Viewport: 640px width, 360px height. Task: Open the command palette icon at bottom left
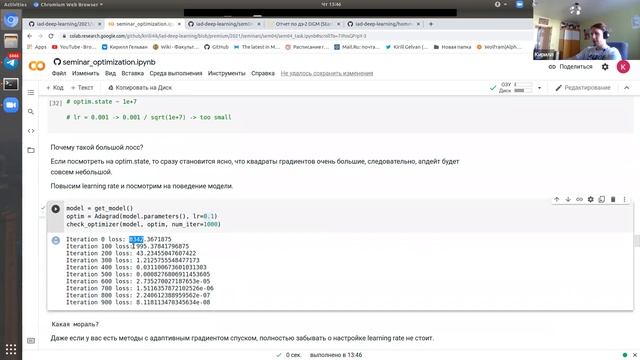[31, 340]
